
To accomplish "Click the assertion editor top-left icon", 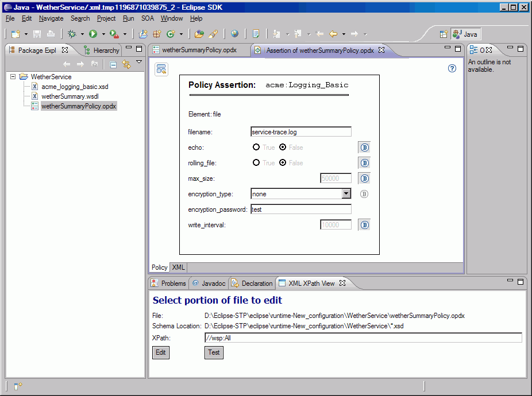I will pyautogui.click(x=161, y=69).
